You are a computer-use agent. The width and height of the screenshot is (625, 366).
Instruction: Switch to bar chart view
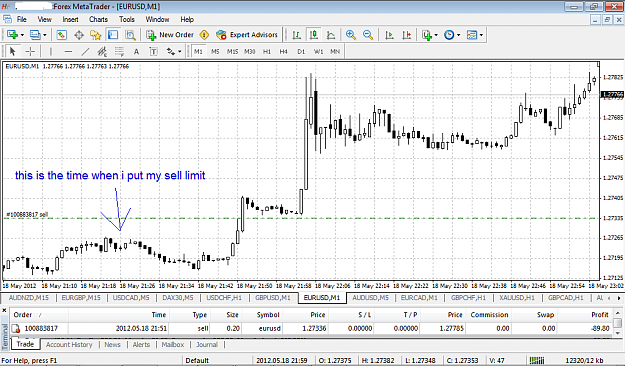pos(297,35)
